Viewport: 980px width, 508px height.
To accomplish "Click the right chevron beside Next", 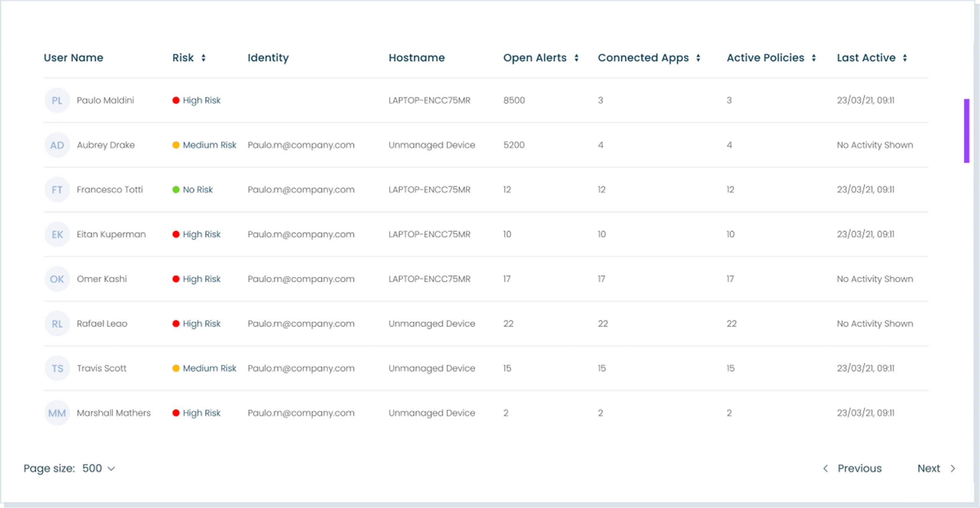I will pyautogui.click(x=953, y=468).
